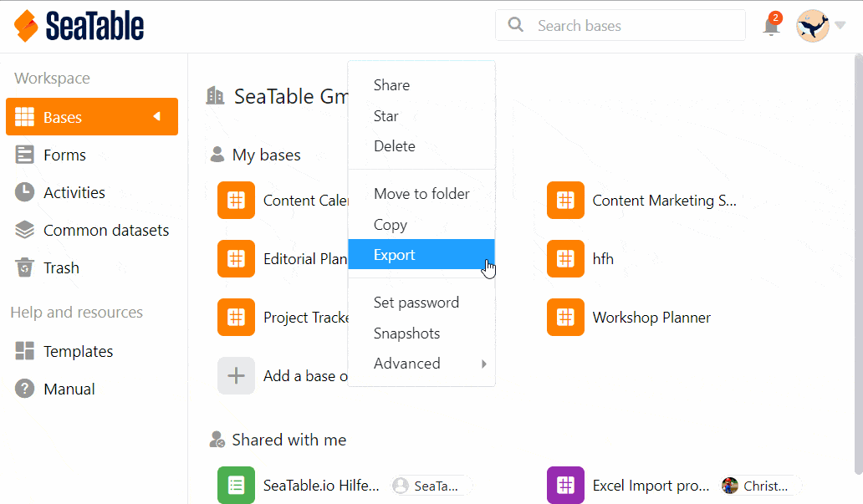The image size is (863, 504).
Task: Click the Content Marketing base icon
Action: (565, 201)
